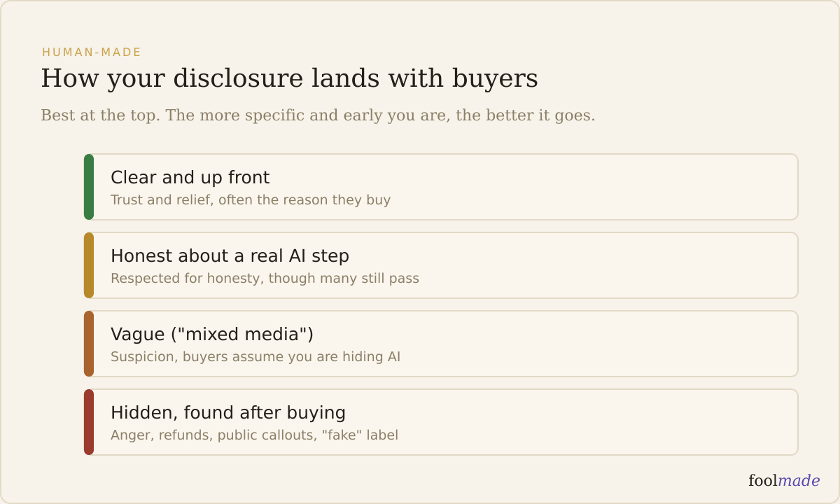The height and width of the screenshot is (504, 840).
Task: Click the red bar on Hidden card
Action: (x=89, y=422)
